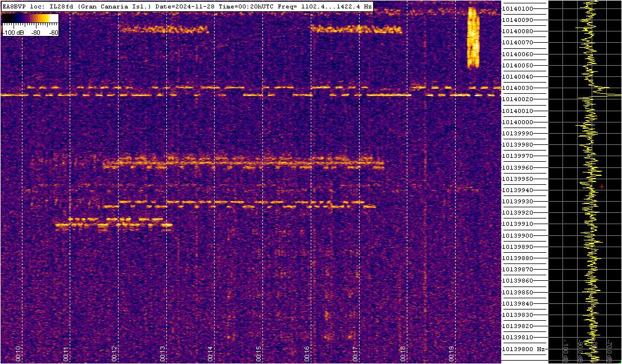The height and width of the screenshot is (364, 622).
Task: Click the 10140030 frequency scale label
Action: pos(516,88)
